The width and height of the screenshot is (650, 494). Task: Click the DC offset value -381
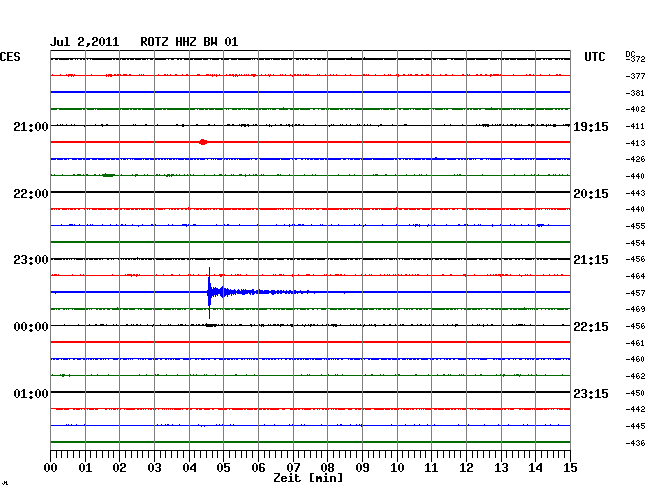[635, 93]
